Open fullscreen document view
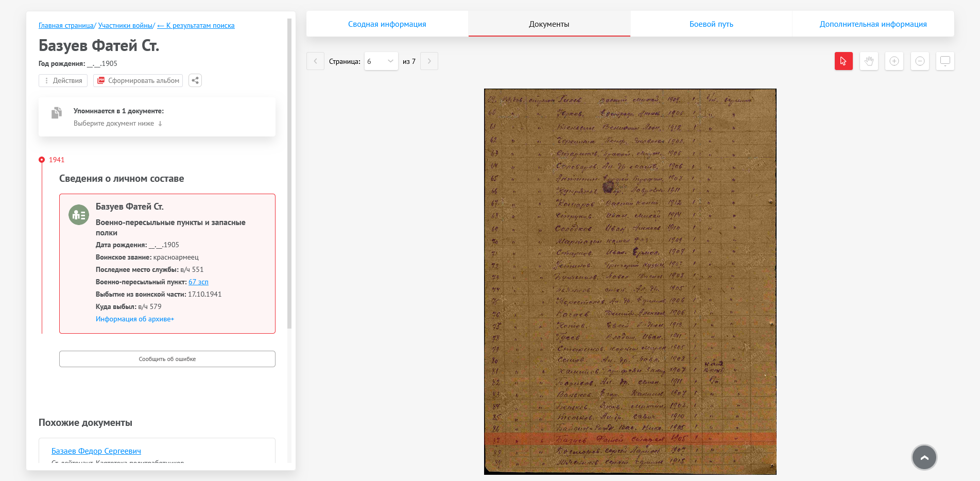 (945, 61)
